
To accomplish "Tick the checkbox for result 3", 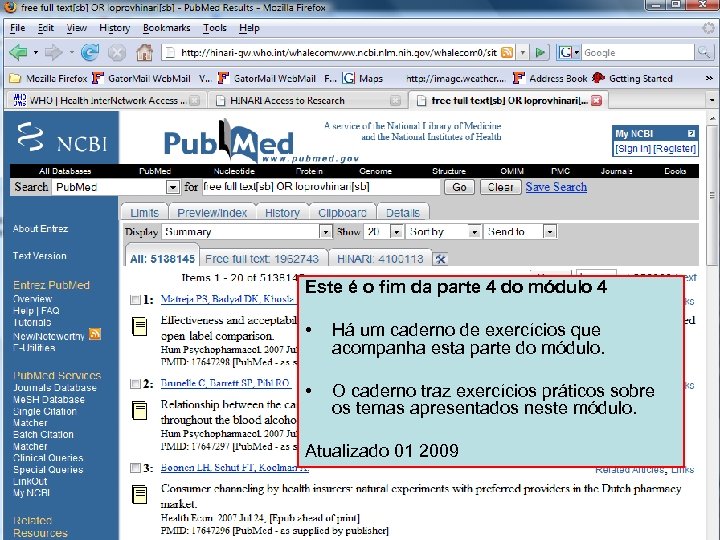I will click(135, 468).
